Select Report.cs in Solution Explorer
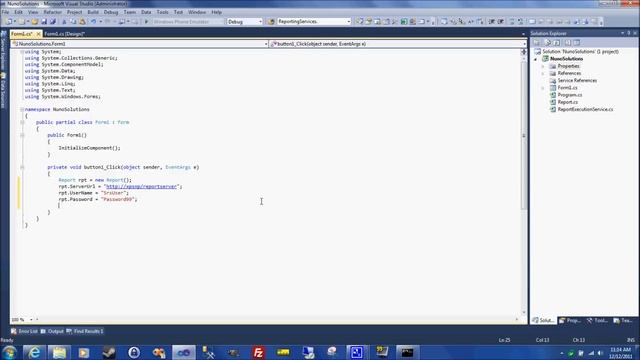This screenshot has height=360, width=640. (x=568, y=102)
